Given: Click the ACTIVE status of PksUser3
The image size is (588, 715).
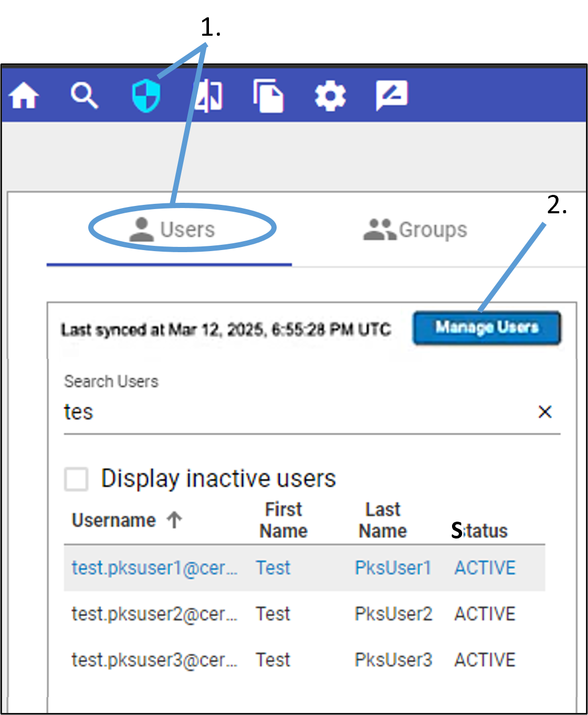Looking at the screenshot, I should point(484,660).
